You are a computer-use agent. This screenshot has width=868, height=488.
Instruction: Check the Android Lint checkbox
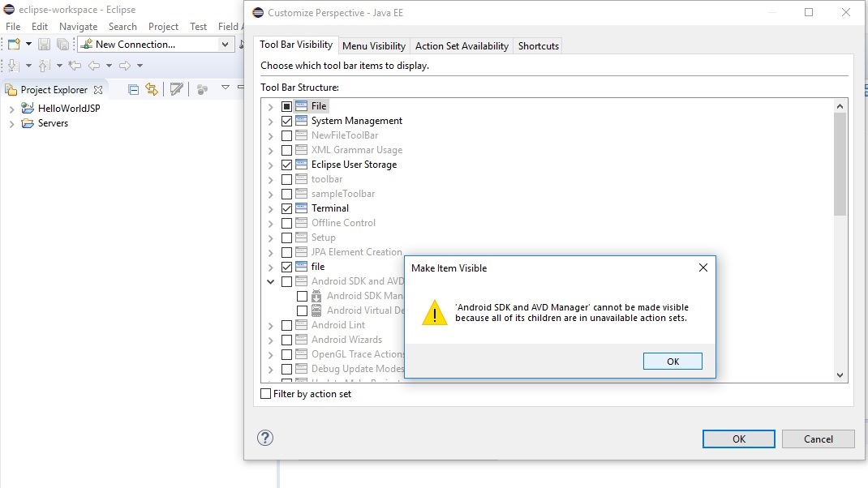pos(286,325)
